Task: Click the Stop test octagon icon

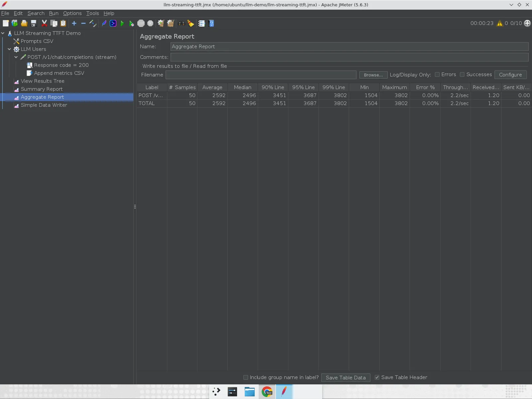Action: [x=141, y=23]
